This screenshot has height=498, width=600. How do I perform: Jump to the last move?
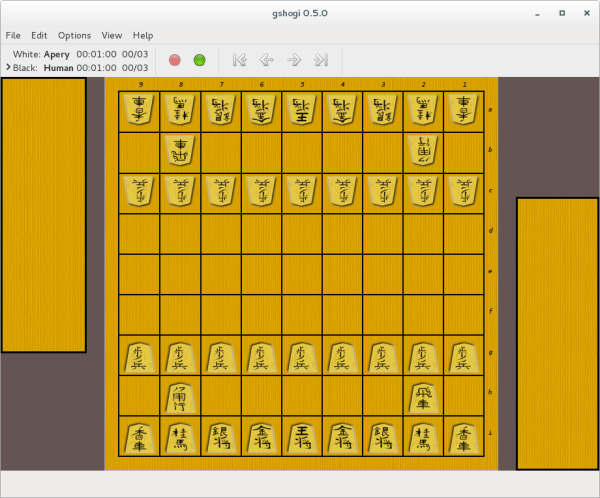point(321,60)
